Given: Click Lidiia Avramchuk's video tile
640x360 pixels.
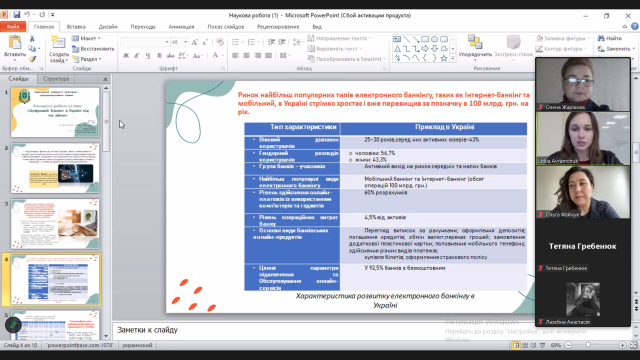Looking at the screenshot, I should (583, 138).
